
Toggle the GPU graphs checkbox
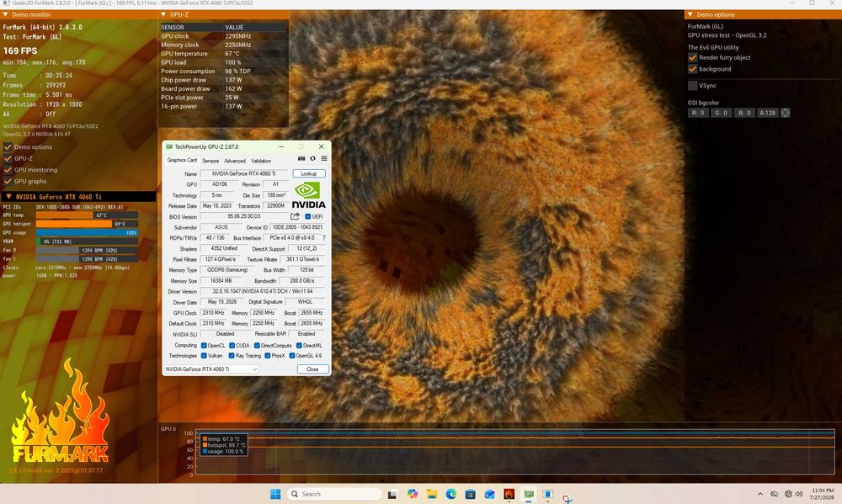pyautogui.click(x=8, y=182)
